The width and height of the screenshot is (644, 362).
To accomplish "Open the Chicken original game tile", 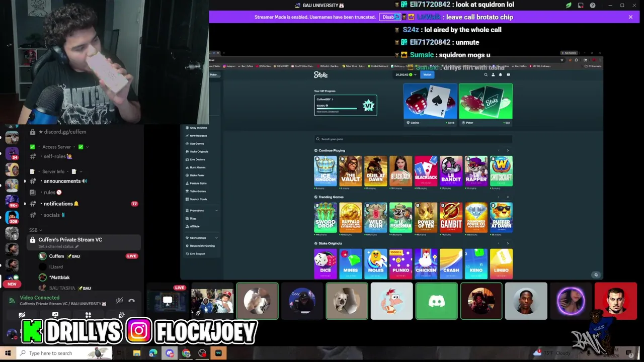I will point(426,263).
